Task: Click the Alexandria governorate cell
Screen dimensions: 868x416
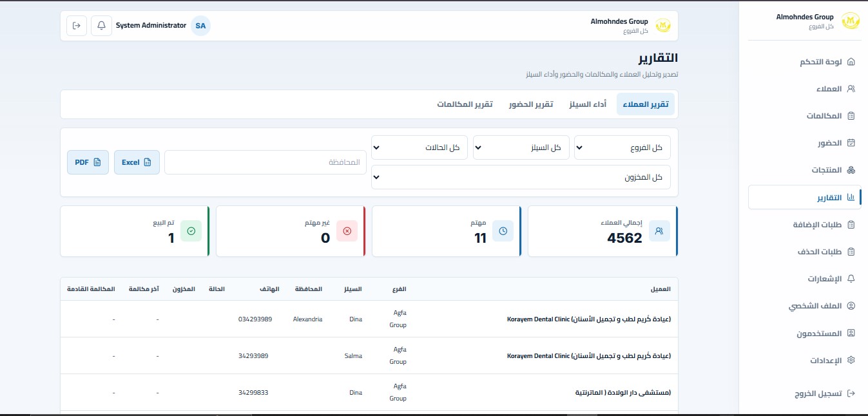Action: click(307, 319)
